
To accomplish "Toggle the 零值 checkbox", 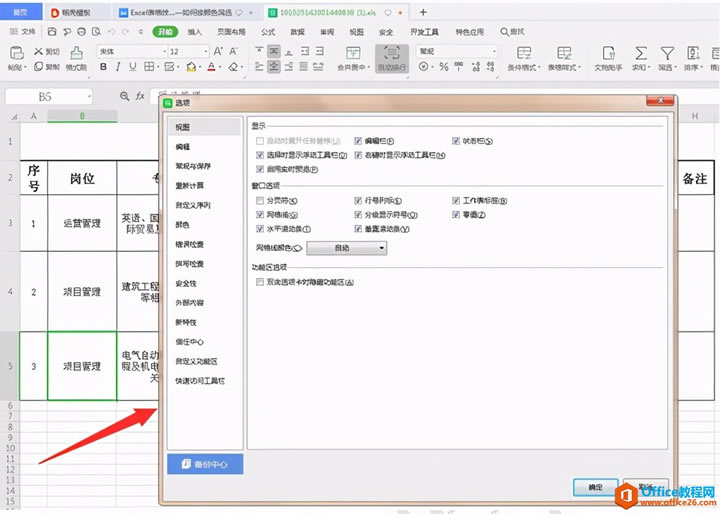I will point(456,215).
